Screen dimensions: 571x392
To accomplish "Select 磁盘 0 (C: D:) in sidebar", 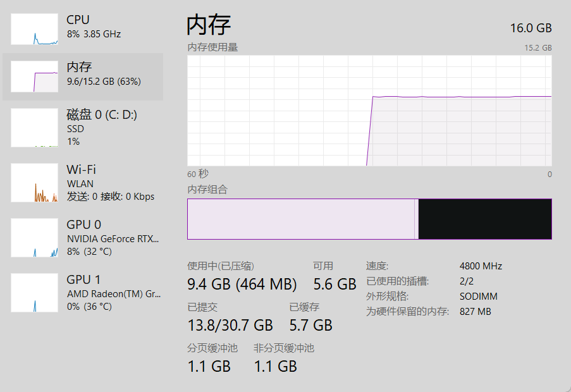I will (102, 115).
